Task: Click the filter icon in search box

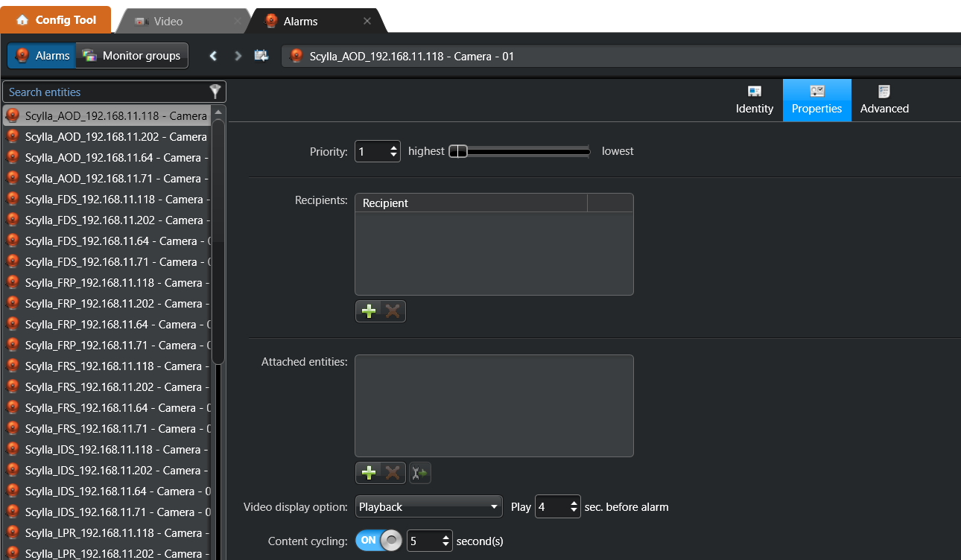Action: pyautogui.click(x=215, y=92)
